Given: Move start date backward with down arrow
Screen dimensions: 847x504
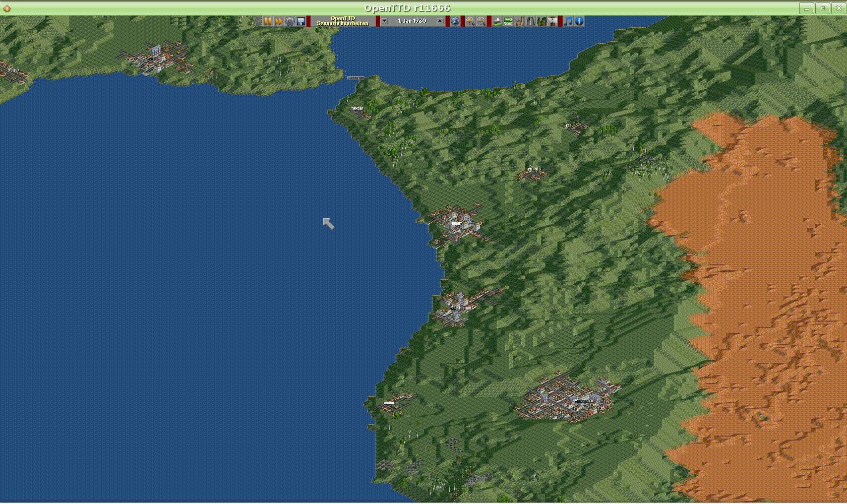Looking at the screenshot, I should (385, 21).
